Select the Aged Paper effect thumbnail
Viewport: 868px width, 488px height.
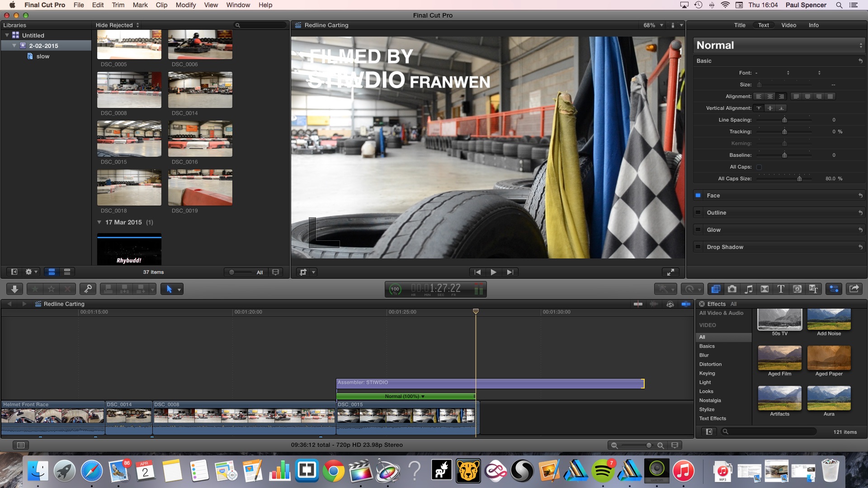coord(829,358)
